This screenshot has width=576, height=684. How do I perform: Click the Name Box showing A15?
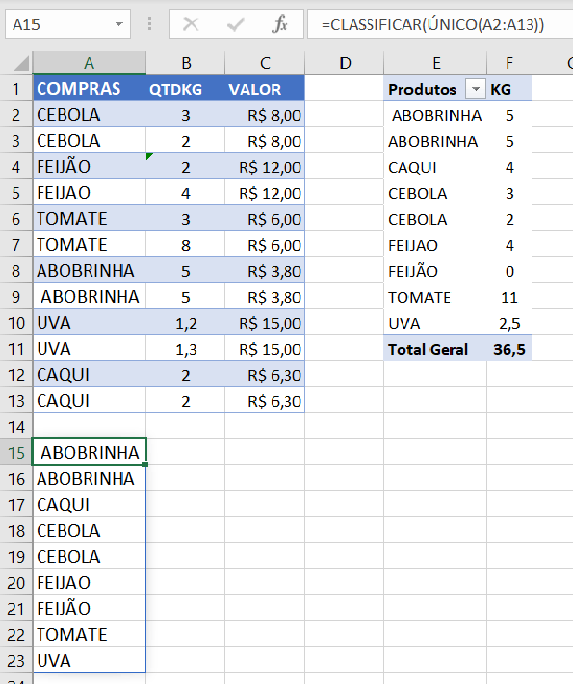coord(68,24)
